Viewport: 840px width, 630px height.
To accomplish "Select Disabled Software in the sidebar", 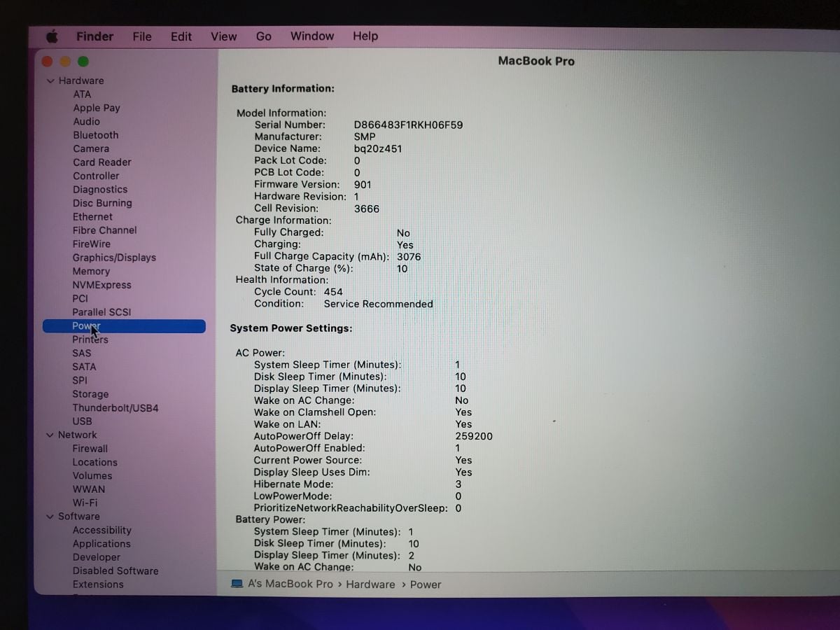I will [115, 571].
